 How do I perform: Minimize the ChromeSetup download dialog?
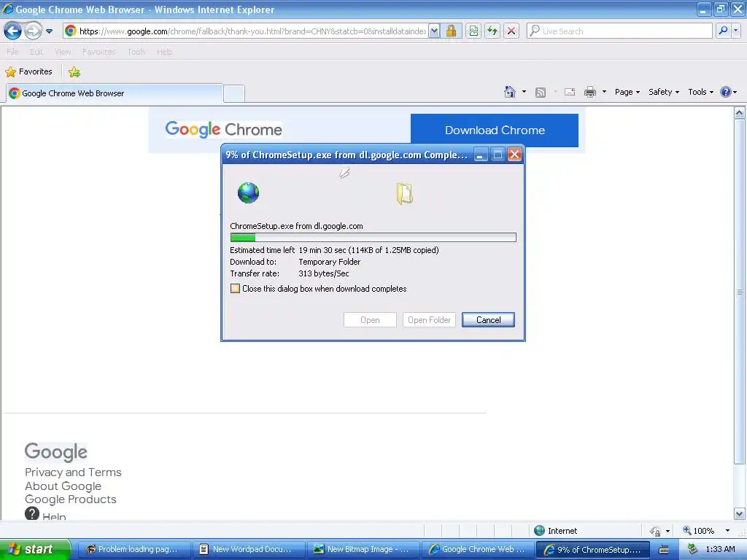[x=481, y=155]
